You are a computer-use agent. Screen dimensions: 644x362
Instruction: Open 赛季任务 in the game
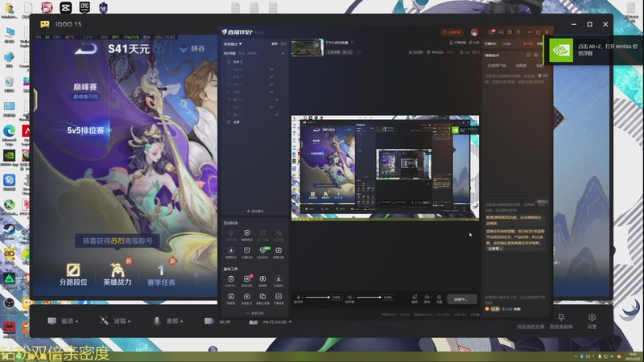[161, 275]
